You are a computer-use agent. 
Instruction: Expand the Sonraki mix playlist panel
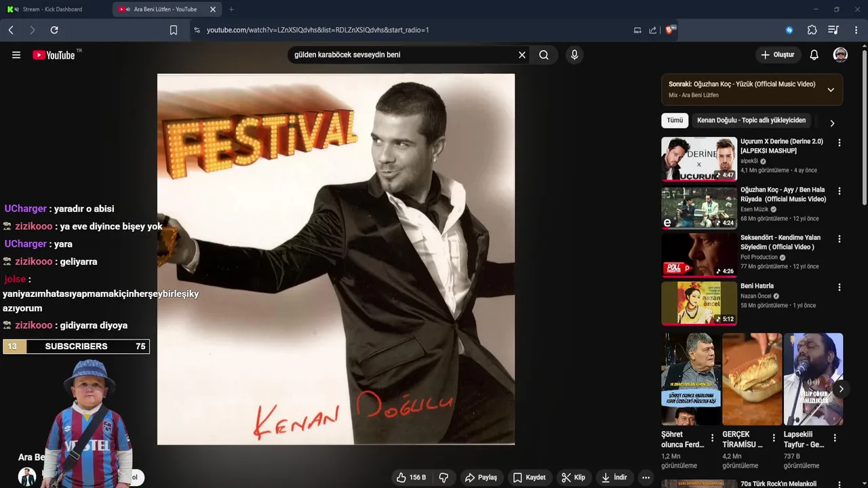pyautogui.click(x=831, y=89)
